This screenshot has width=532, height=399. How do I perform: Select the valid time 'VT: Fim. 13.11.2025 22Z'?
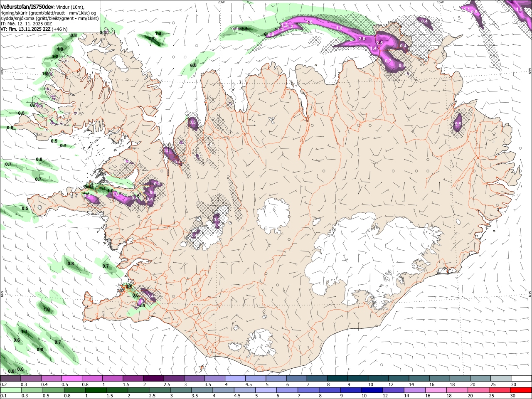click(x=26, y=29)
